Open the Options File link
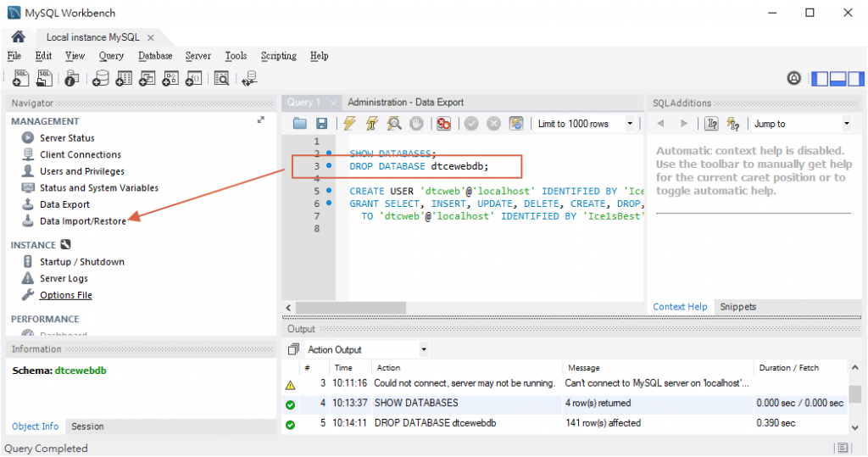The width and height of the screenshot is (868, 457). (x=66, y=295)
